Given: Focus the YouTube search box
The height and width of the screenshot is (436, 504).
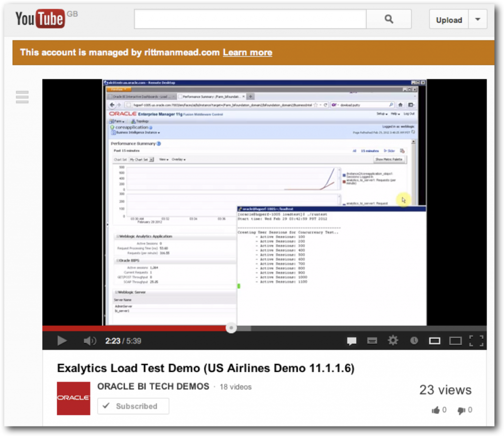Looking at the screenshot, I should click(x=250, y=19).
